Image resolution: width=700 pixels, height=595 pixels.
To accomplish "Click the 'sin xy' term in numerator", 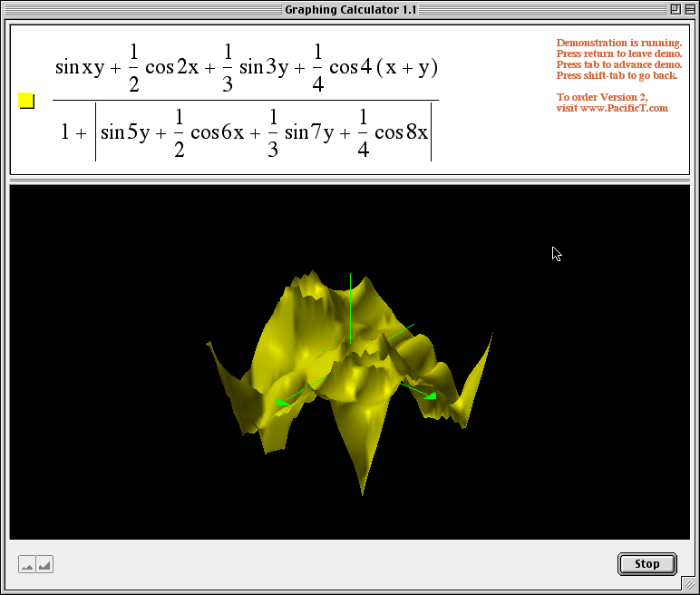I will coord(80,67).
